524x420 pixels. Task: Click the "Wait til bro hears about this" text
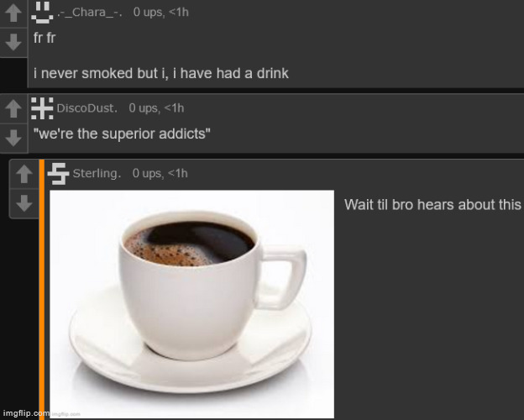tap(432, 205)
